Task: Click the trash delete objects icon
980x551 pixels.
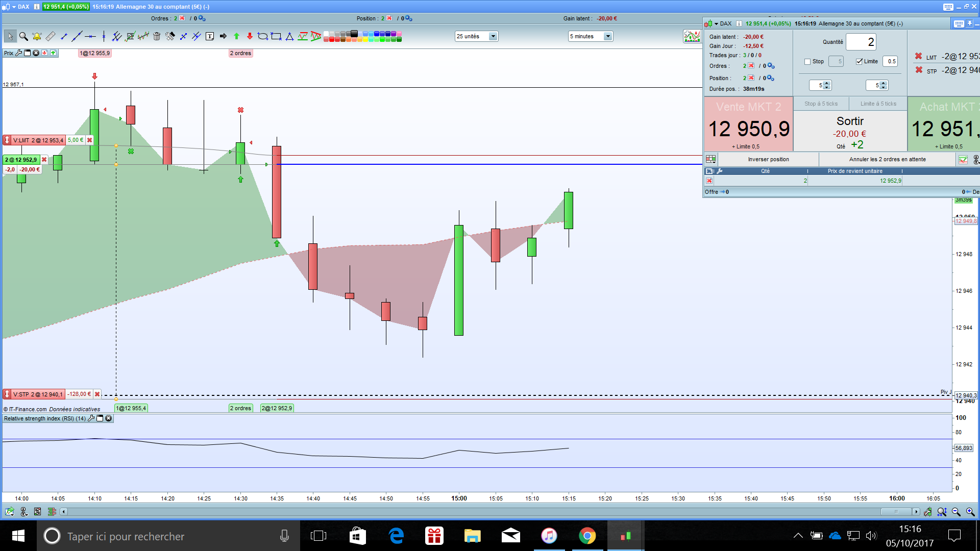Action: (x=157, y=36)
